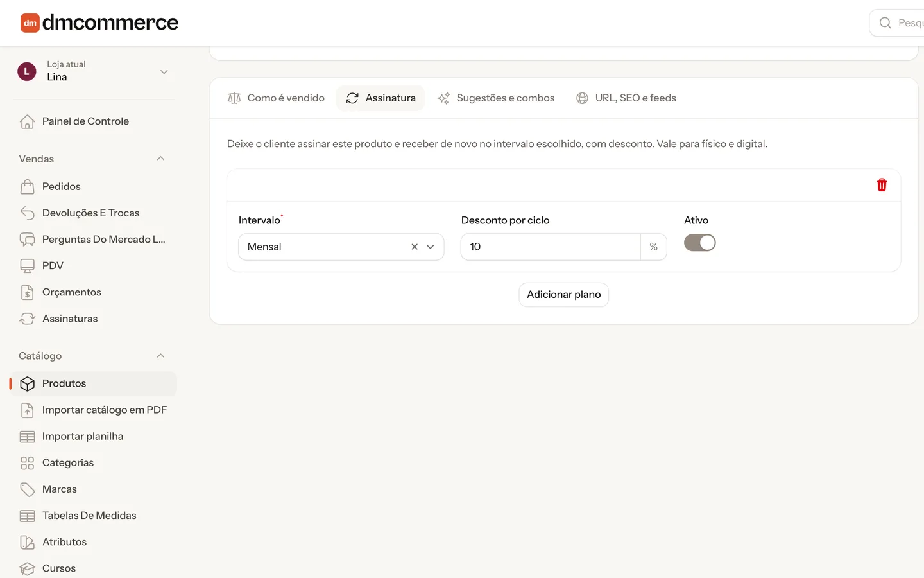This screenshot has width=924, height=578.
Task: Click the search magnifier icon
Action: [886, 22]
